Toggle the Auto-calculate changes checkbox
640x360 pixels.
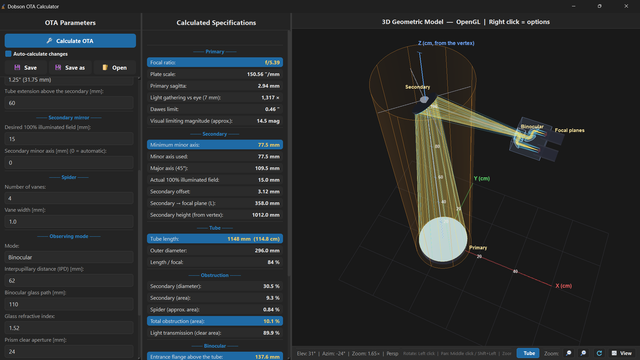[x=8, y=54]
